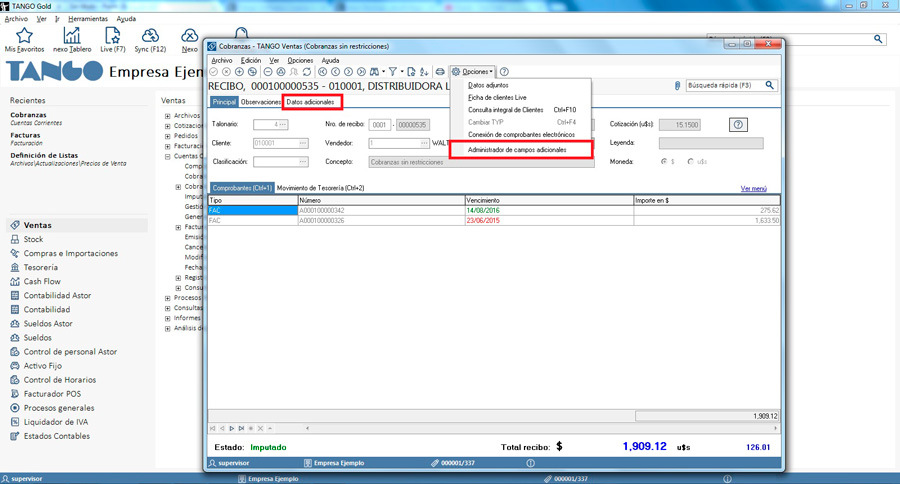900x484 pixels.
Task: Expand the Archivos tree node
Action: tap(168, 116)
